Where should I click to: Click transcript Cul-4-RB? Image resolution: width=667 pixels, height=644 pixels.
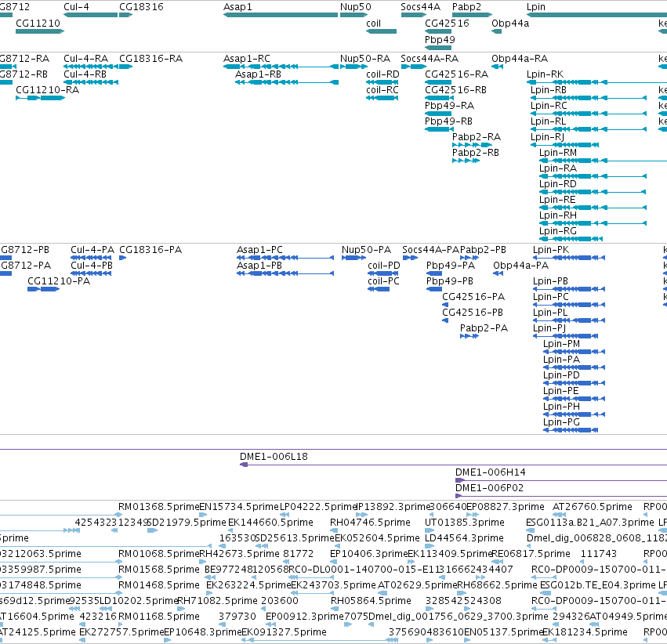click(91, 82)
